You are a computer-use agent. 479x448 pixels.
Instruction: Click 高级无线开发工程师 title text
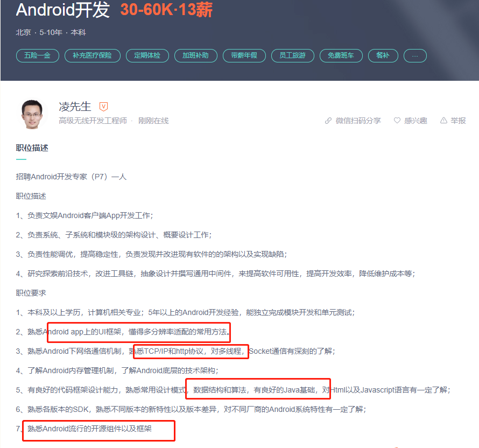click(93, 121)
